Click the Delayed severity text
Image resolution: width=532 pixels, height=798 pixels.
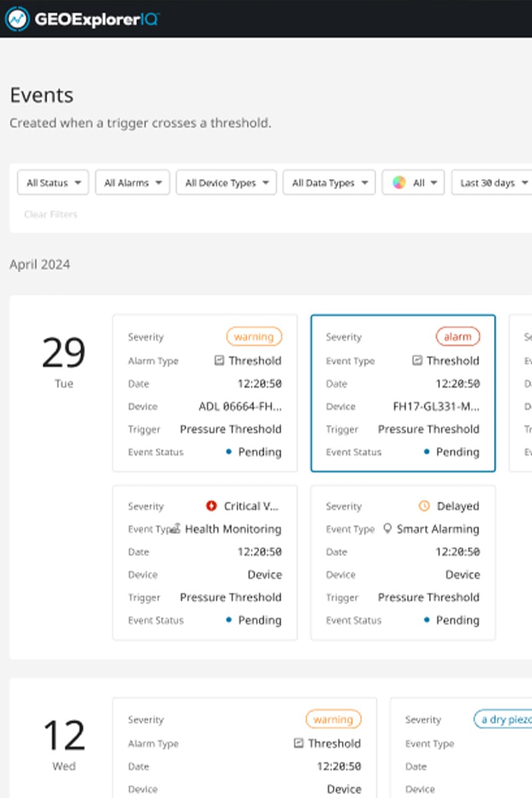tap(458, 506)
